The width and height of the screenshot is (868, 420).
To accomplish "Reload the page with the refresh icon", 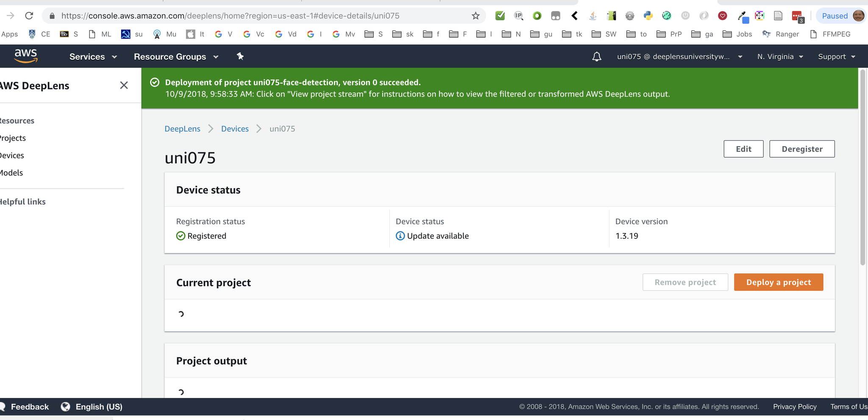I will pos(29,16).
